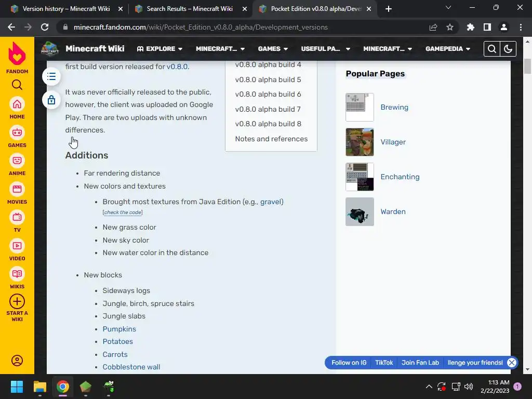
Task: Open the Warden popular page link
Action: click(393, 212)
